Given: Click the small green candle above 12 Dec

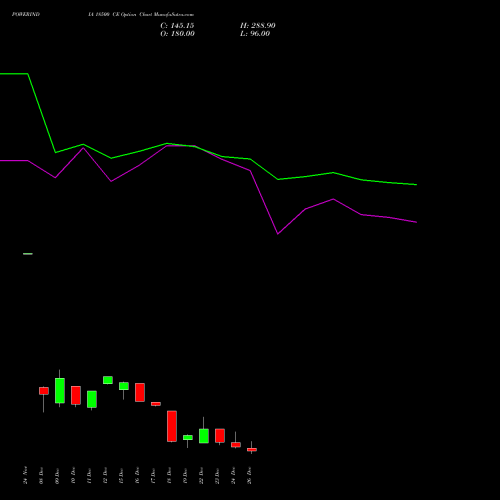Looking at the screenshot, I should [108, 380].
